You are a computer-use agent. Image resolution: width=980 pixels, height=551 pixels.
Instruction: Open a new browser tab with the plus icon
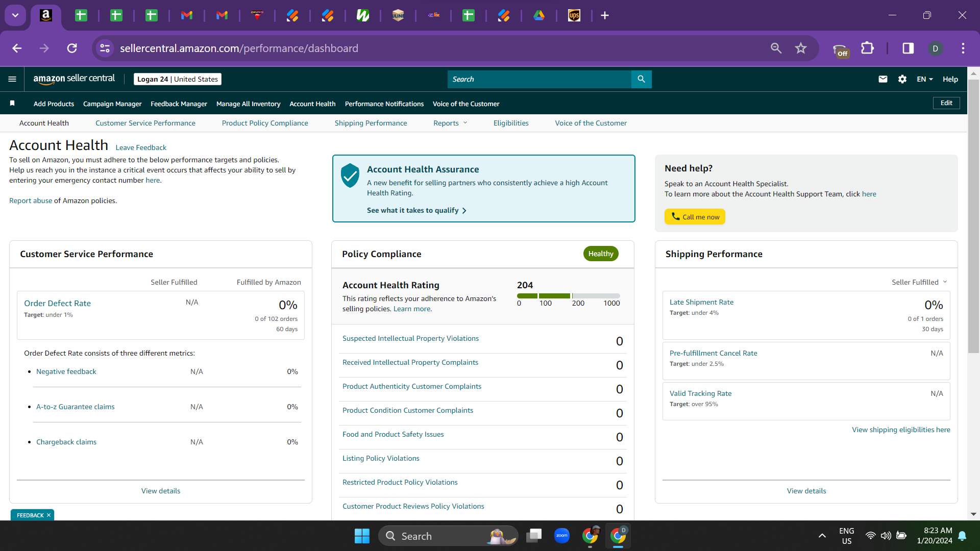(x=605, y=15)
